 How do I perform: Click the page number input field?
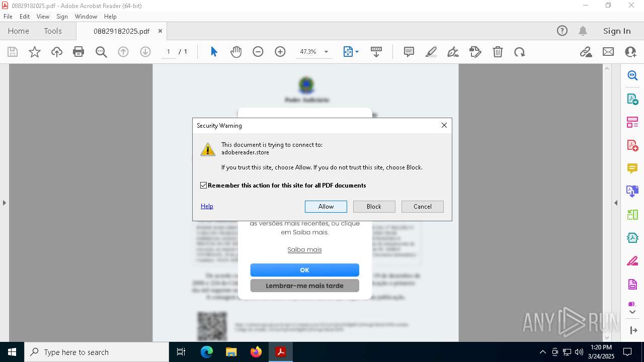pyautogui.click(x=168, y=52)
